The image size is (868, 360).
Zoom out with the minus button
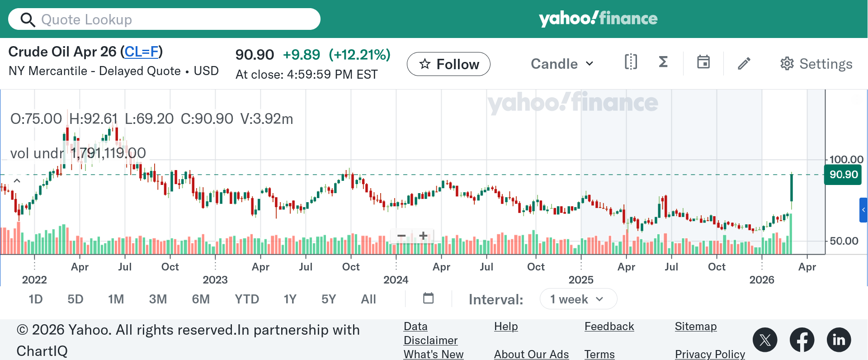coord(401,236)
